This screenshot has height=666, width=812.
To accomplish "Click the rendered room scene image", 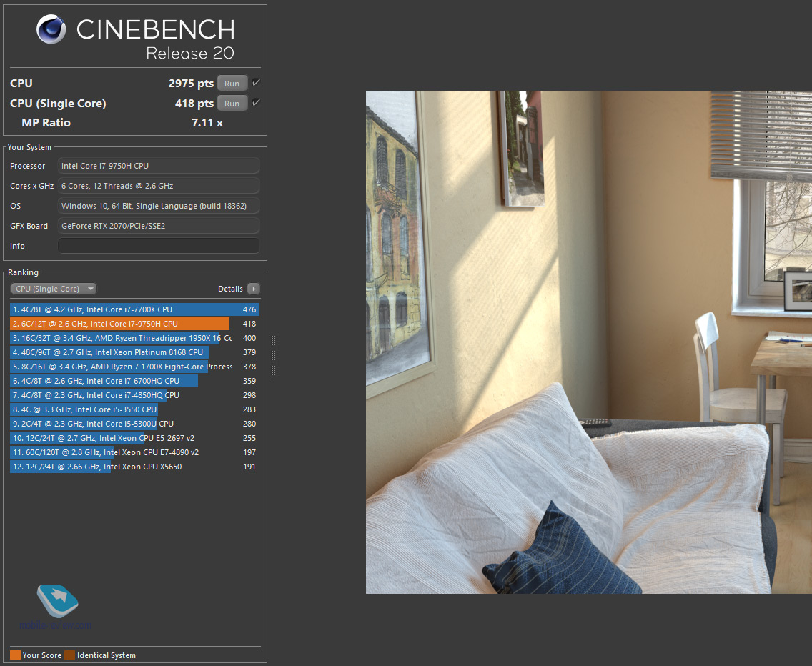I will pos(589,342).
